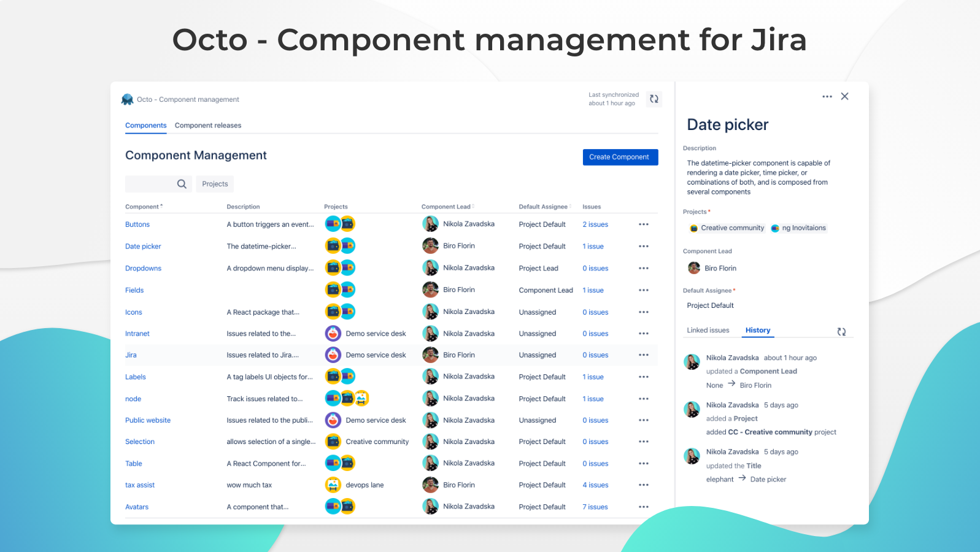Image resolution: width=980 pixels, height=552 pixels.
Task: Open the Projects filter dropdown
Action: click(215, 184)
